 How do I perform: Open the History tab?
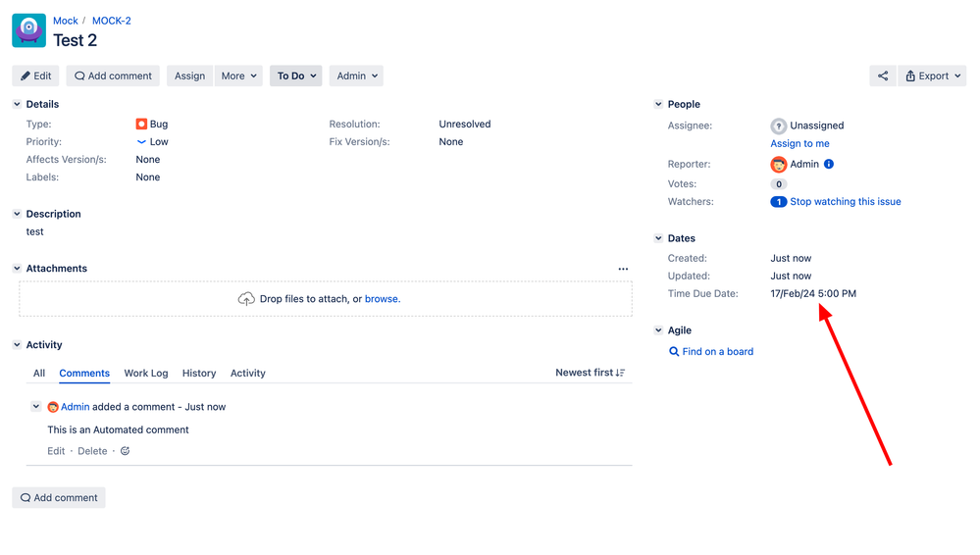[199, 374]
